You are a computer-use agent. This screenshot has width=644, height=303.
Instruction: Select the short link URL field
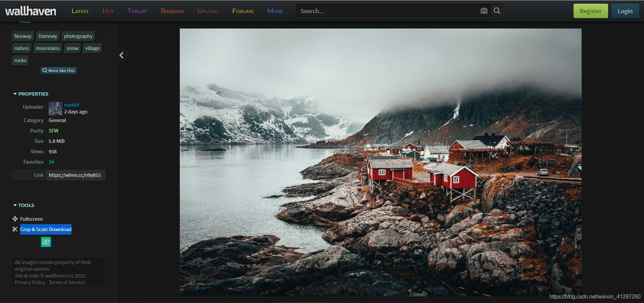pyautogui.click(x=75, y=175)
